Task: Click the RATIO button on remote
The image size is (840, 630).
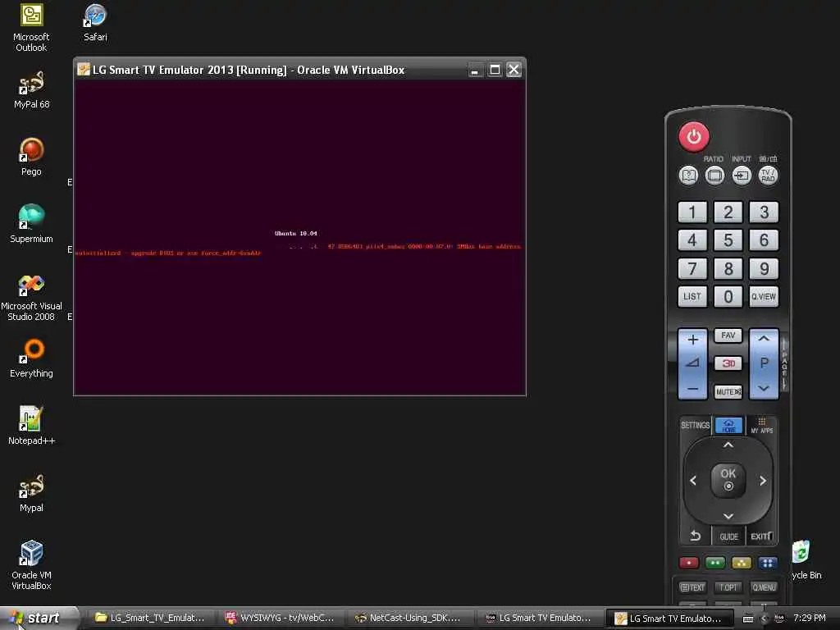Action: pyautogui.click(x=714, y=176)
